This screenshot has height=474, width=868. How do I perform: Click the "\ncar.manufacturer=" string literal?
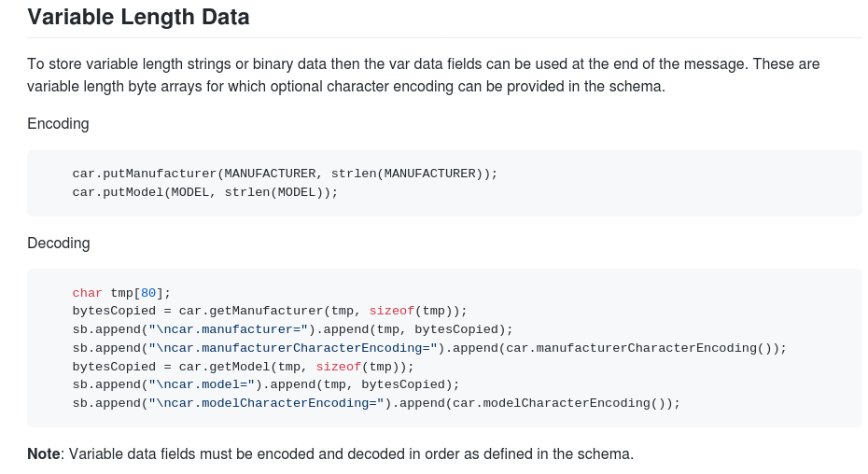[x=228, y=329]
